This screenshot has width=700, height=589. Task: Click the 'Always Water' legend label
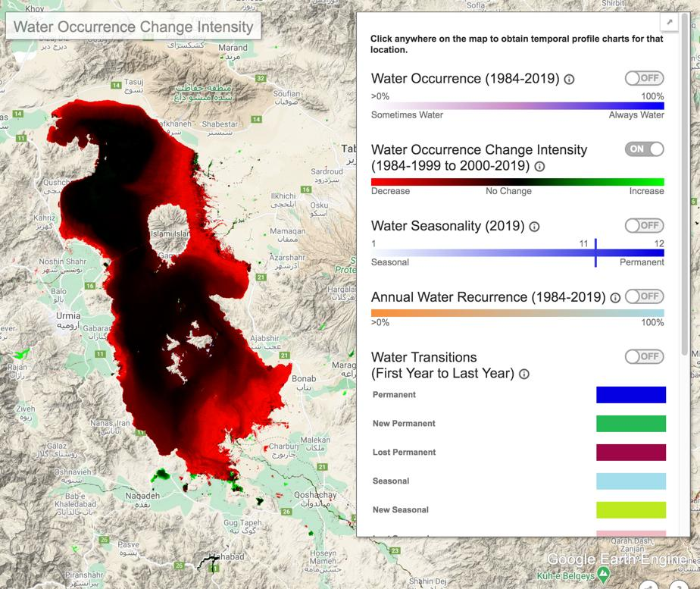click(x=636, y=115)
